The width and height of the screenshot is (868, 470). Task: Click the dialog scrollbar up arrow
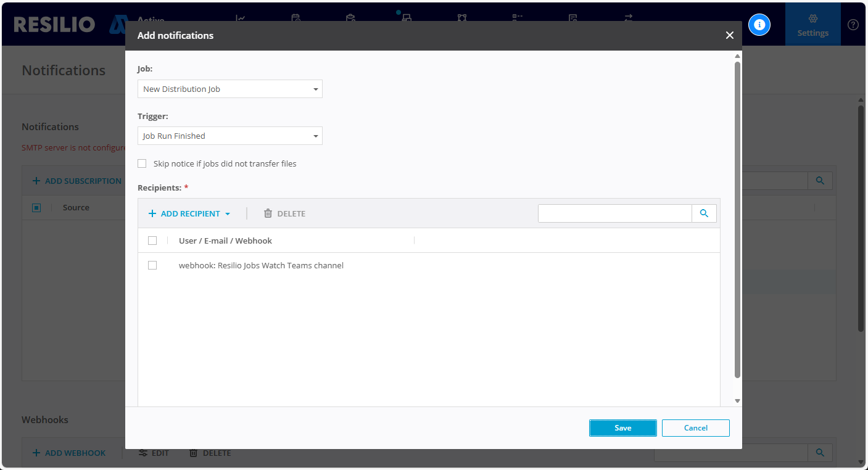point(737,56)
